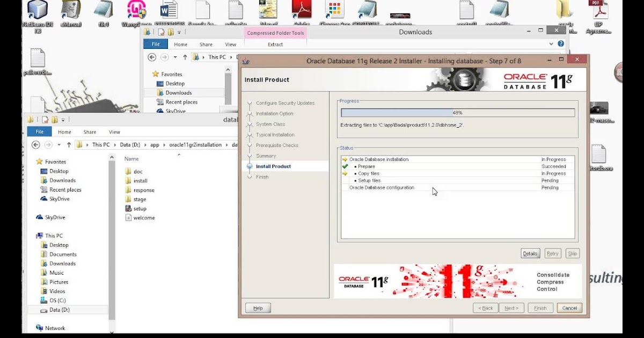644x338 pixels.
Task: Click the Help button in installer
Action: pyautogui.click(x=258, y=308)
